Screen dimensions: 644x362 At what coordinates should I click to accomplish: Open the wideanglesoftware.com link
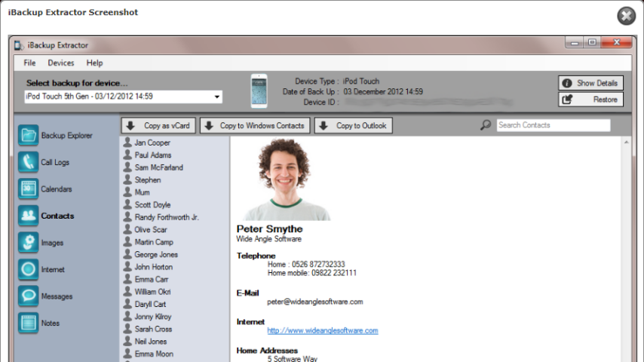tap(323, 330)
